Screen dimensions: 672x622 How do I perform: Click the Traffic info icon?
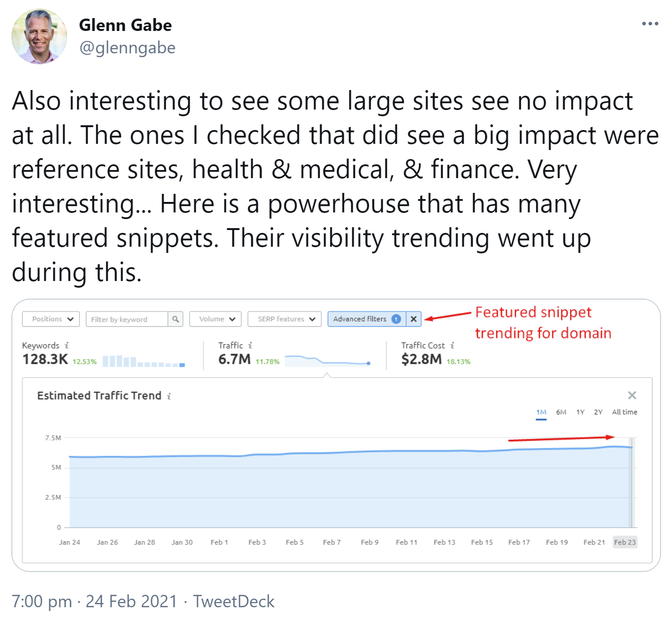click(x=251, y=345)
